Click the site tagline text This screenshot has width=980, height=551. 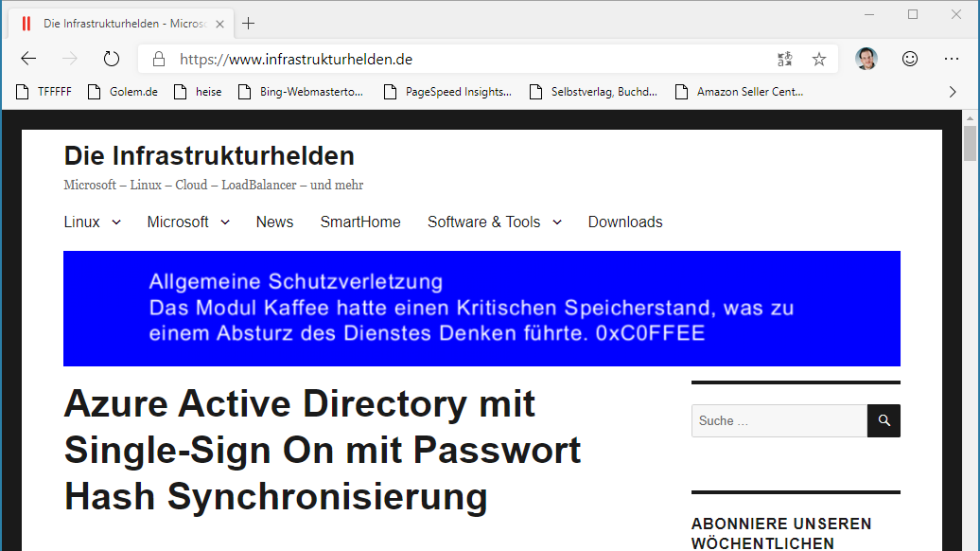214,186
